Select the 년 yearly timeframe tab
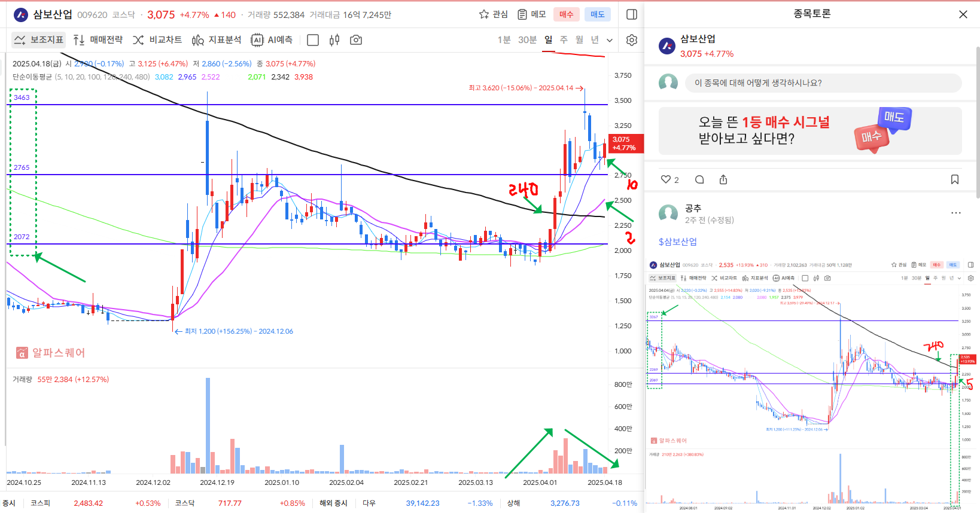This screenshot has height=513, width=980. 595,40
